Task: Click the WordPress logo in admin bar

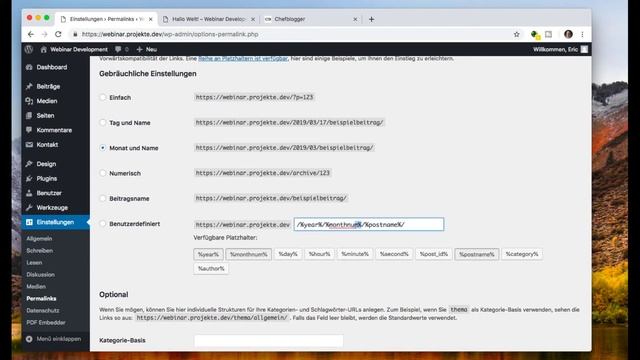Action: 29,49
